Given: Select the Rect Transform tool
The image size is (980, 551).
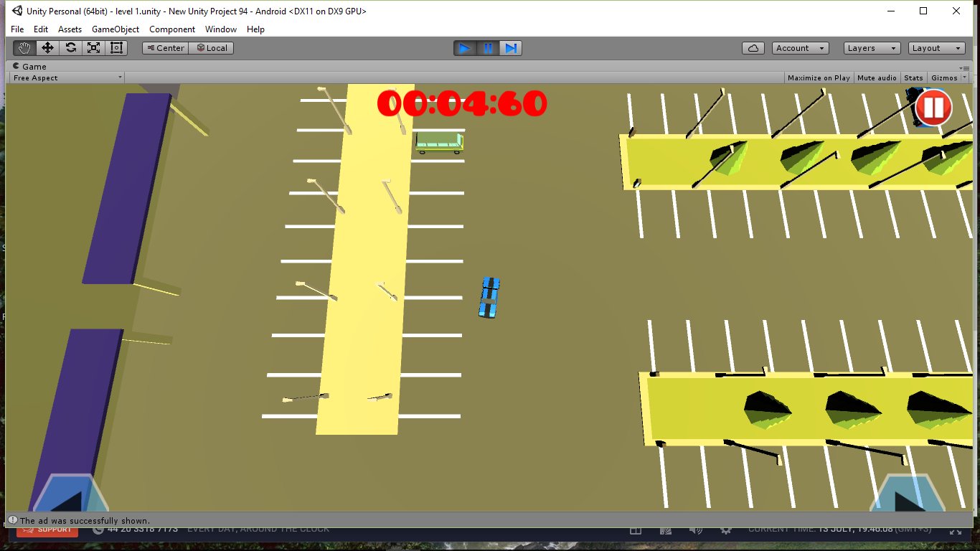Looking at the screenshot, I should 116,47.
